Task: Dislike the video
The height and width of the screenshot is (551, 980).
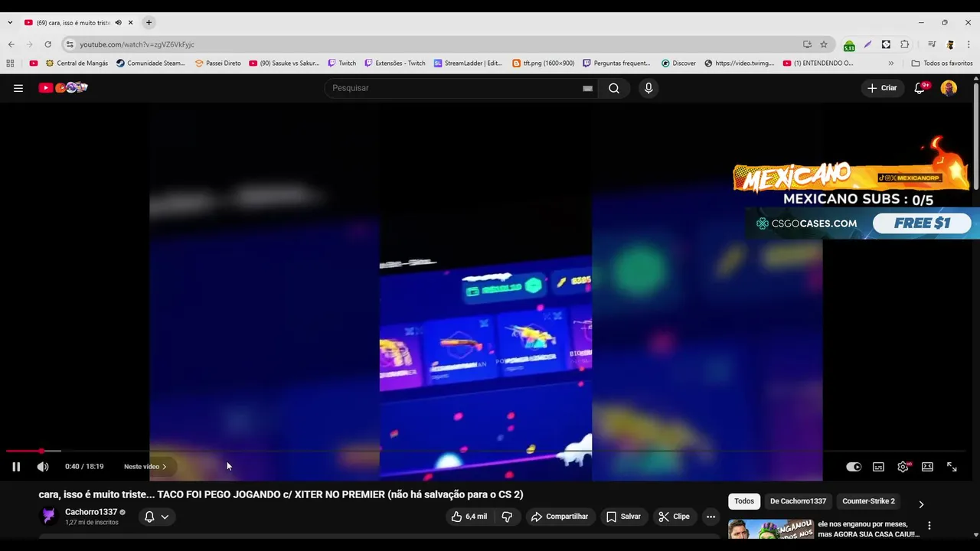Action: coord(507,517)
